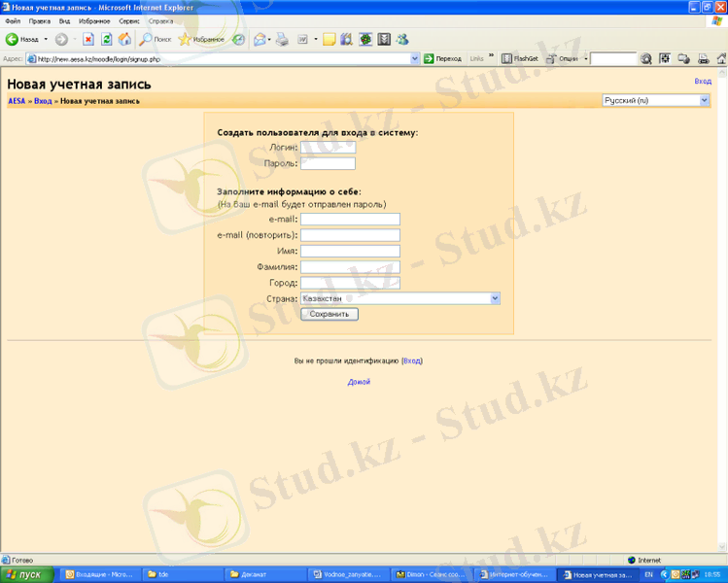
Task: Open the Back button history dropdown arrow
Action: pos(46,40)
